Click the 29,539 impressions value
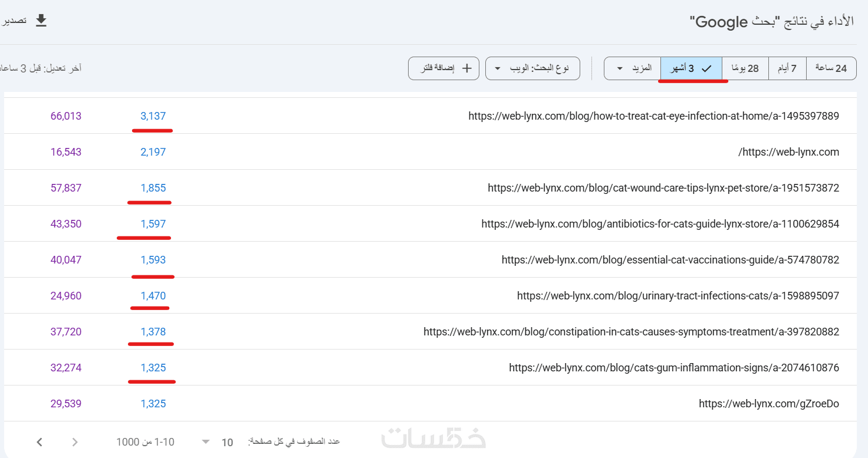This screenshot has height=458, width=868. 66,404
